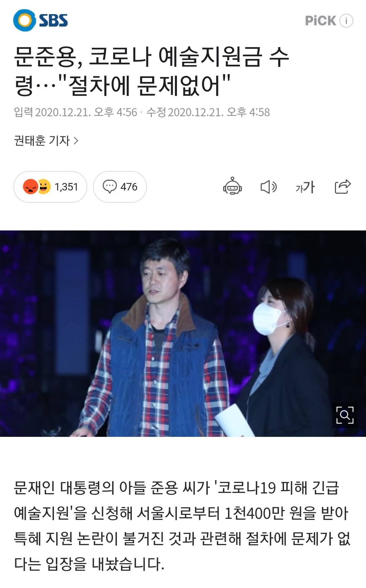Screen dimensions: 366x588
Task: Select the article posted date text
Action: click(75, 112)
